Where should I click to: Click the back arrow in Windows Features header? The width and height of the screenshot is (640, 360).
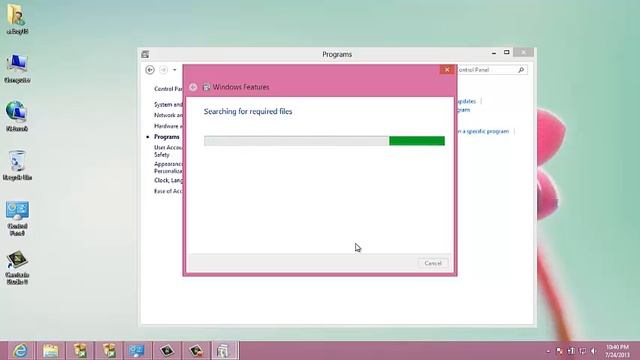[193, 87]
